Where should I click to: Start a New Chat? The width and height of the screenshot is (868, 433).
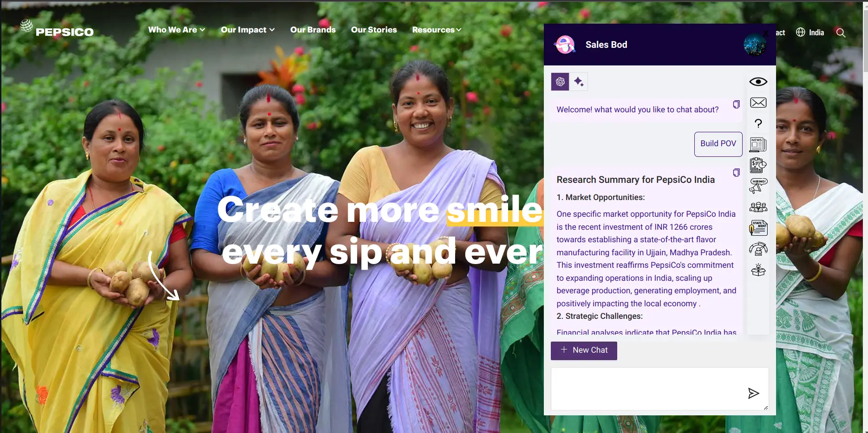pos(584,350)
